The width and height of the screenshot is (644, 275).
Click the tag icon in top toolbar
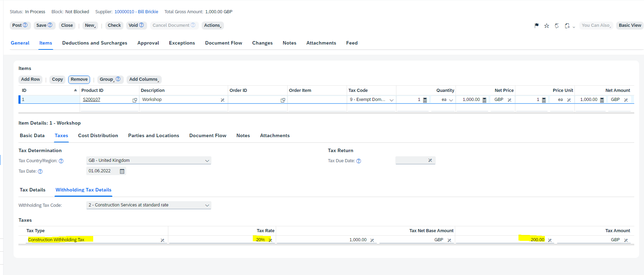pos(557,25)
